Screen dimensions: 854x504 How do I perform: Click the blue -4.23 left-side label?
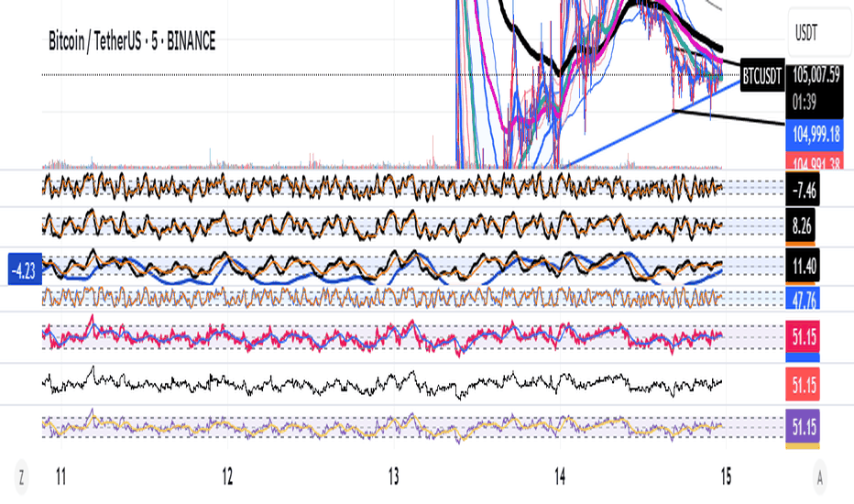click(25, 269)
